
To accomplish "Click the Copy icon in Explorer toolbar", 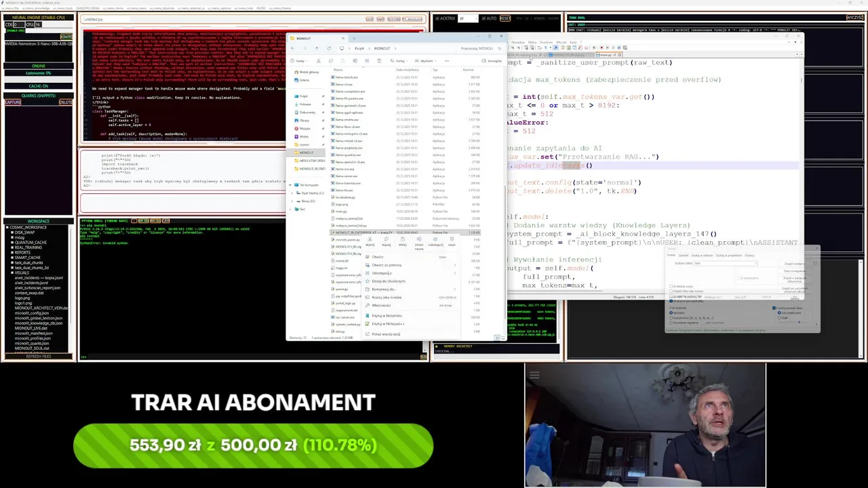I will pyautogui.click(x=331, y=61).
